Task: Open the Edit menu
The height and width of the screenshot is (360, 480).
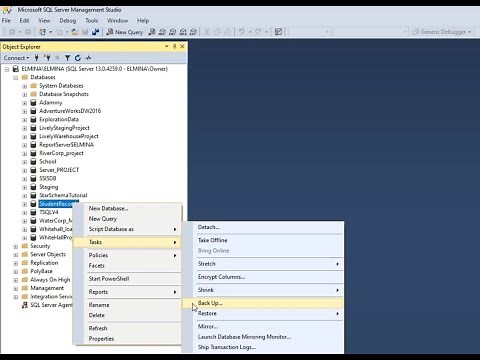Action: (x=24, y=20)
